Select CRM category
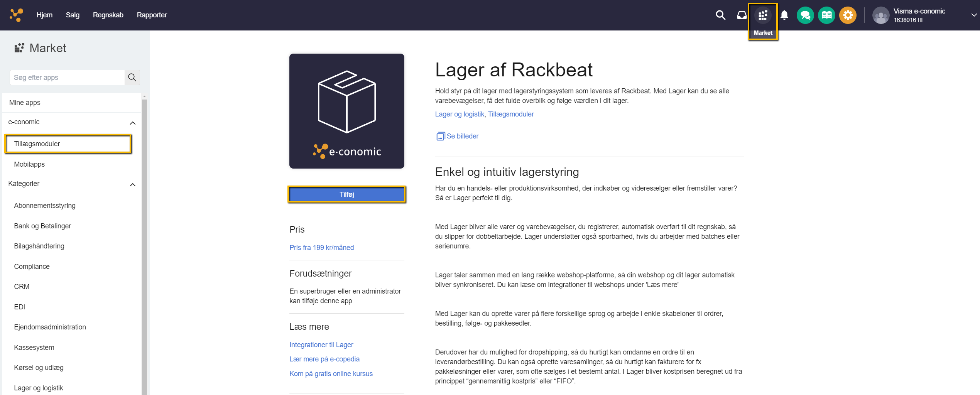Image resolution: width=980 pixels, height=395 pixels. pos(22,287)
